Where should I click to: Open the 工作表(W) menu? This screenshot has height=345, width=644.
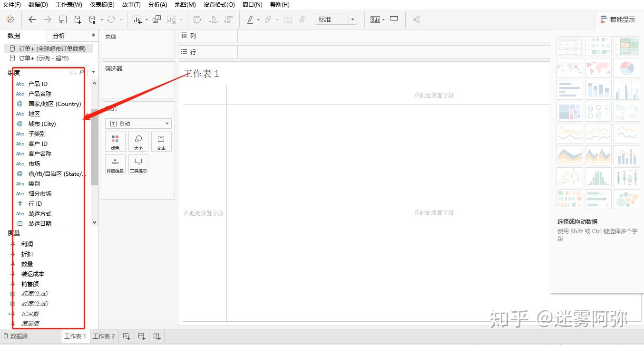(x=69, y=5)
